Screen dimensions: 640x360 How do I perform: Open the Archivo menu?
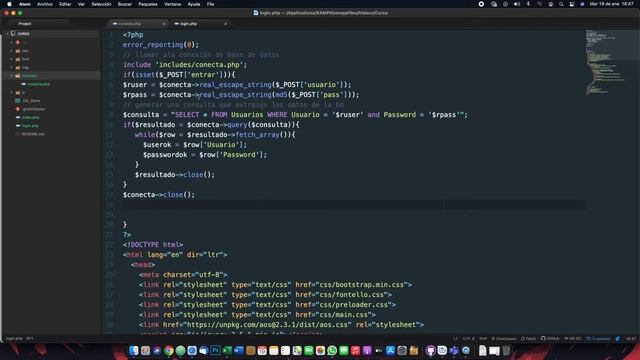tap(44, 4)
